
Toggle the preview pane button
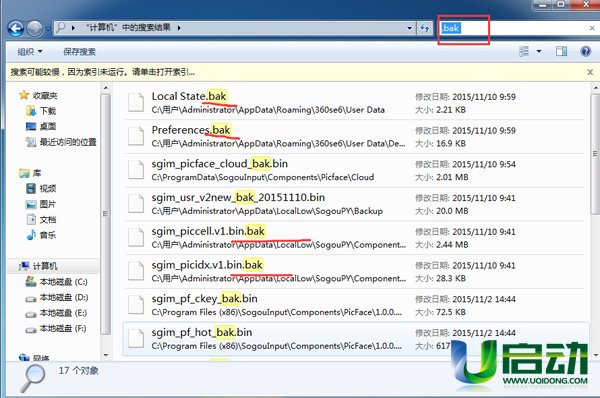coord(561,51)
